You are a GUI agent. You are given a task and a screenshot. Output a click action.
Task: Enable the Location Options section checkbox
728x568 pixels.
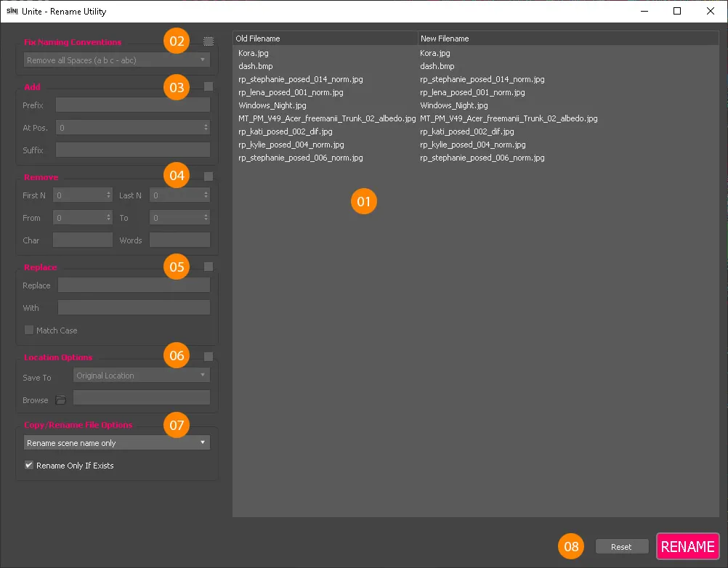pos(209,357)
